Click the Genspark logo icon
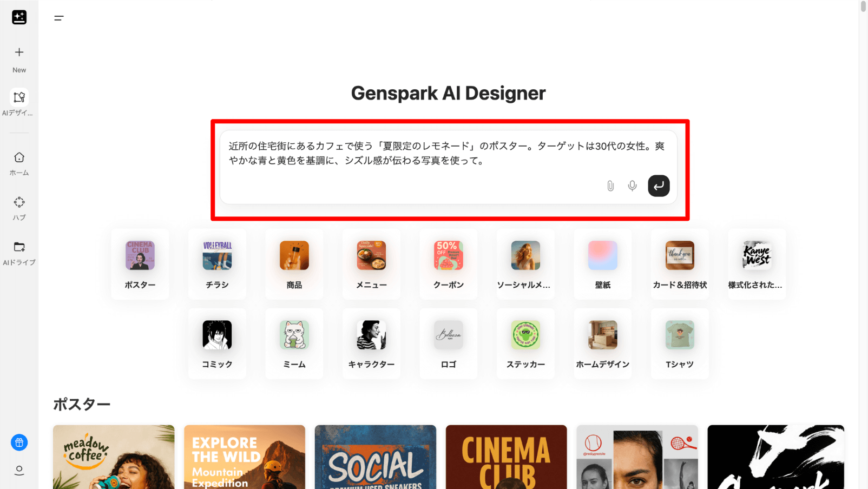Viewport: 868px width, 489px height. 19,17
